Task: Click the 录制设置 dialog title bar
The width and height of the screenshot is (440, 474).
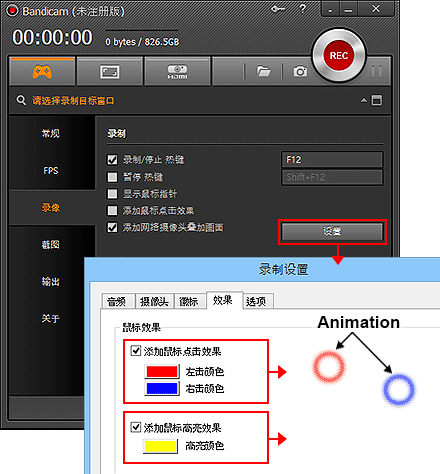Action: pyautogui.click(x=262, y=269)
